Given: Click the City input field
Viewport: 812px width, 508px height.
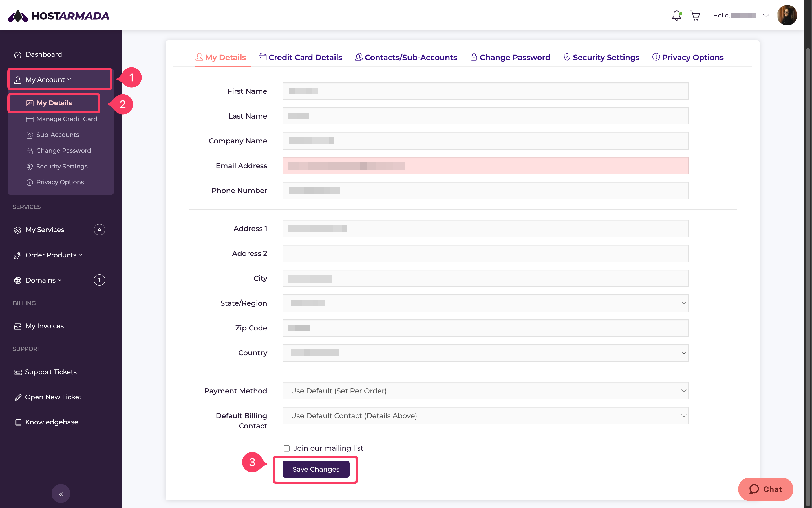Looking at the screenshot, I should tap(485, 278).
